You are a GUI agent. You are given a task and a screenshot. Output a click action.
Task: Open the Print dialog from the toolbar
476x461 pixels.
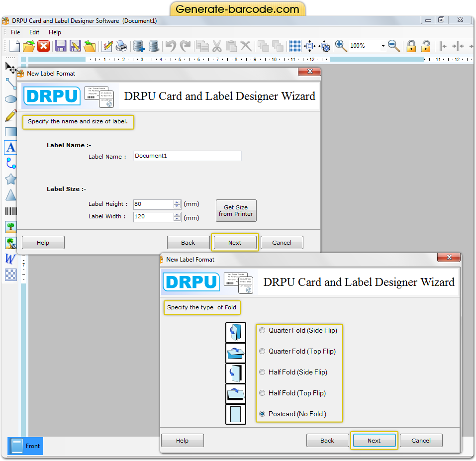coord(121,46)
